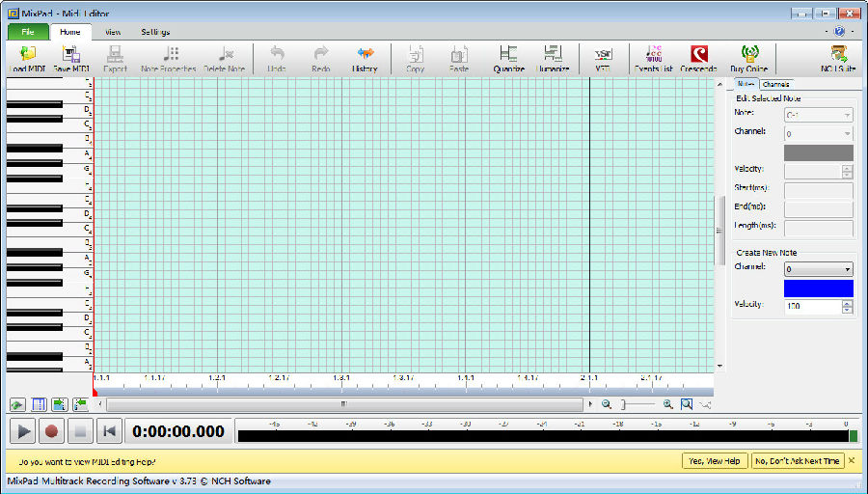Click the blue color swatch for new note
Viewport: 868px width, 494px height.
(x=819, y=288)
